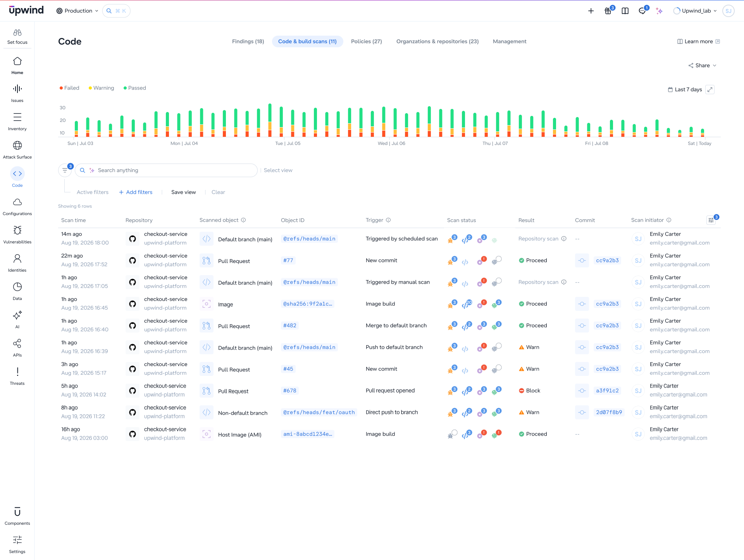This screenshot has width=744, height=560.
Task: Open the Management tab
Action: click(510, 41)
